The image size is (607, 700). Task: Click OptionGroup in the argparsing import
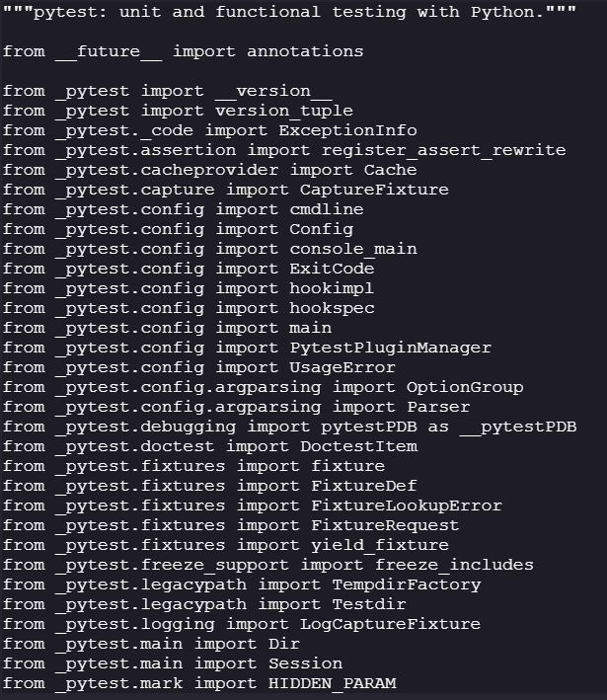pos(464,387)
